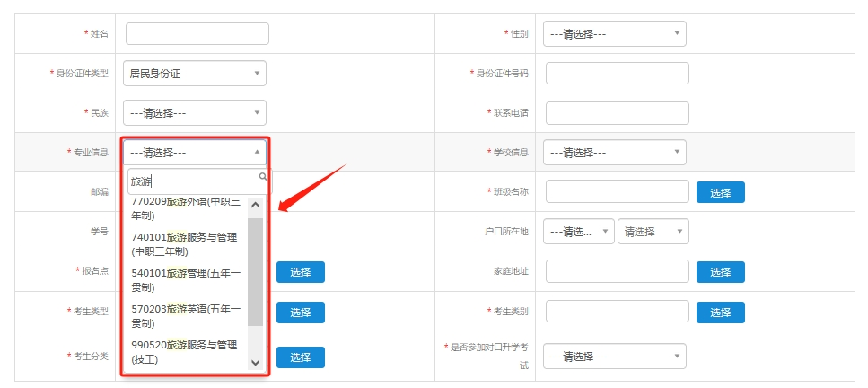This screenshot has height=388, width=868.
Task: Open the 学校信息 dropdown
Action: (615, 152)
